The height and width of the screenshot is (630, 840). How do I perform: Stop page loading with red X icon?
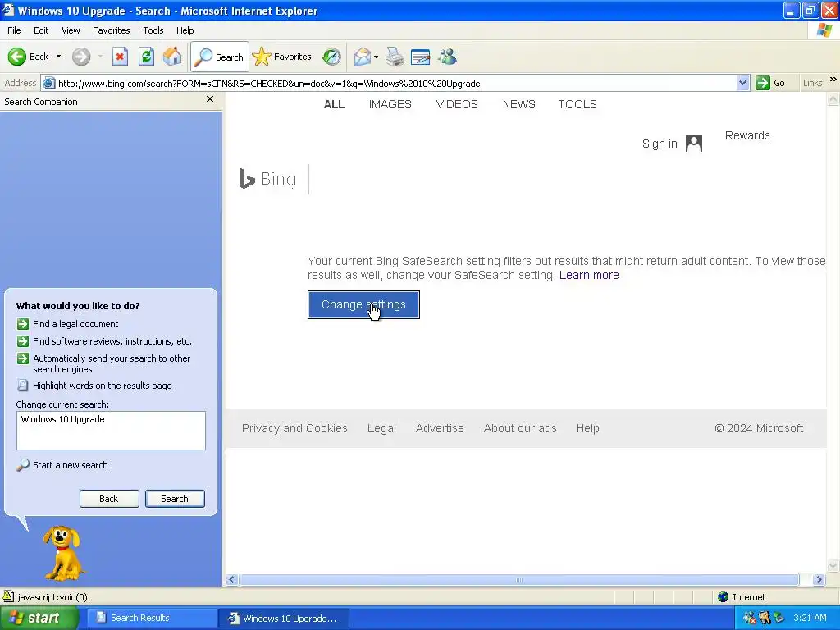point(120,57)
